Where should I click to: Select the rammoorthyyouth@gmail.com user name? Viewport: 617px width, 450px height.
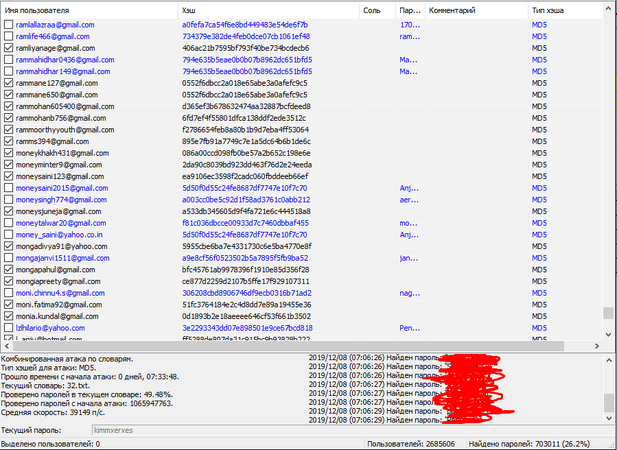(65, 130)
